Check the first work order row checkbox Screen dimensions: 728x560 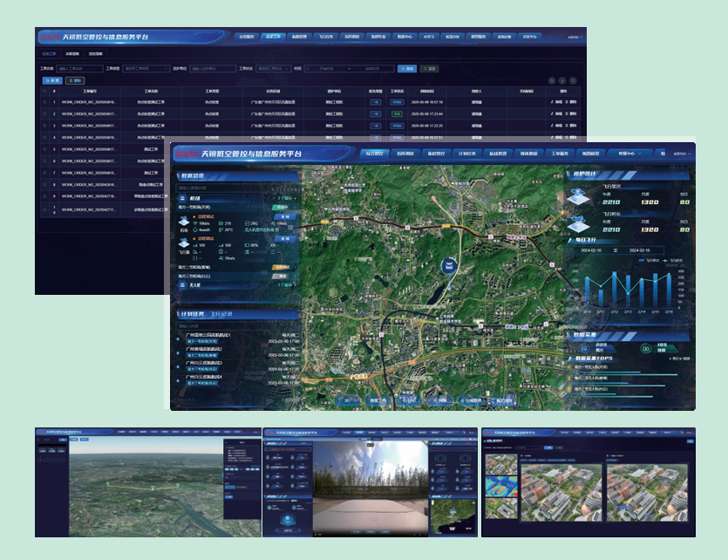click(44, 101)
